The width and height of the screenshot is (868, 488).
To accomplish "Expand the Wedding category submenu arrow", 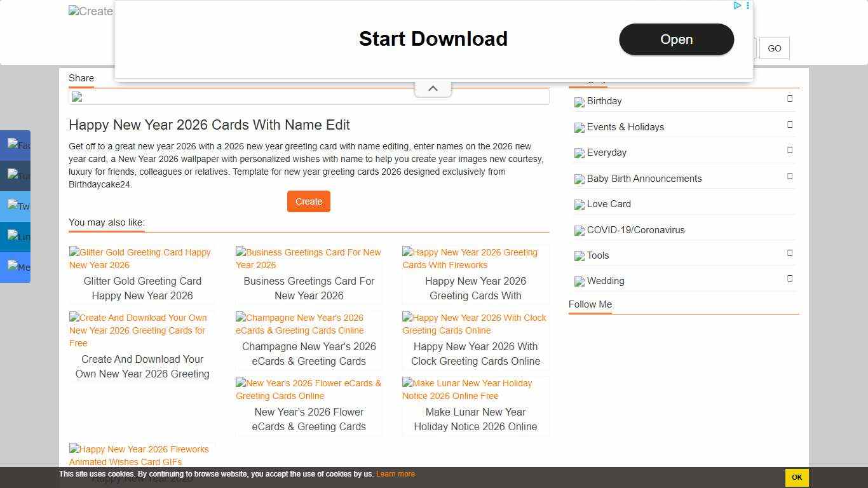I will [790, 278].
